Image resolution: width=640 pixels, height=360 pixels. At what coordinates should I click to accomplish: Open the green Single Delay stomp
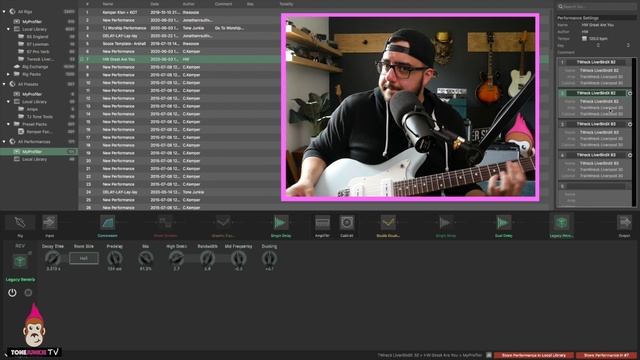[x=281, y=222]
